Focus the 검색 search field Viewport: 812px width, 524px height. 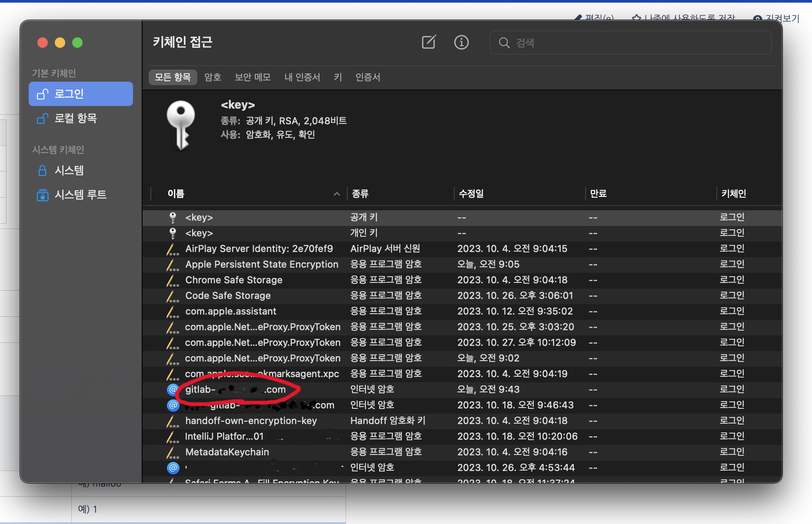[630, 43]
